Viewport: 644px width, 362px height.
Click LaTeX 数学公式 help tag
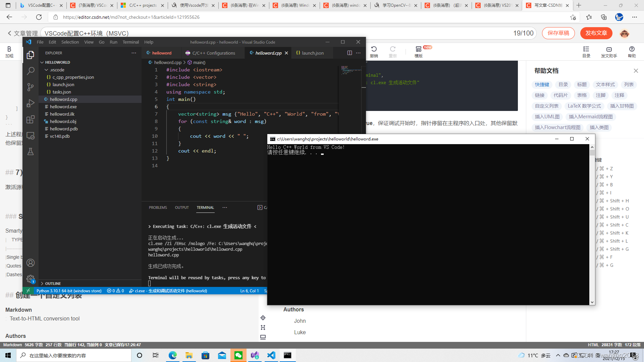pos(584,106)
